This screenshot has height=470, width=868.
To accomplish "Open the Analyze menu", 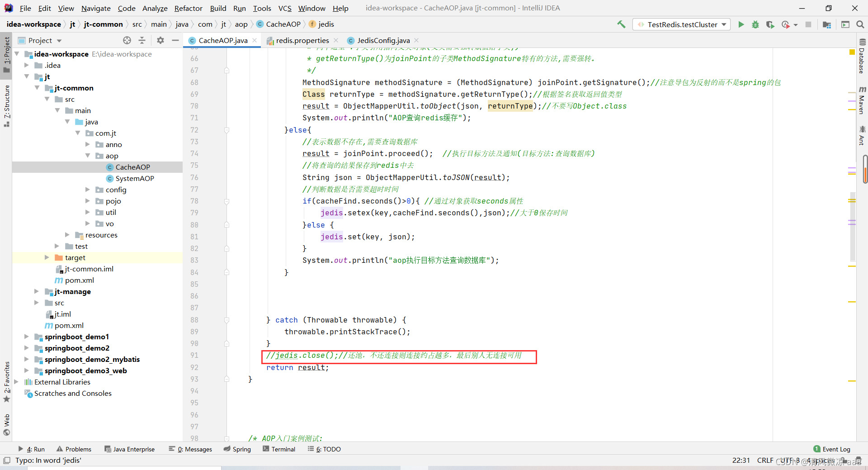I will pyautogui.click(x=155, y=8).
